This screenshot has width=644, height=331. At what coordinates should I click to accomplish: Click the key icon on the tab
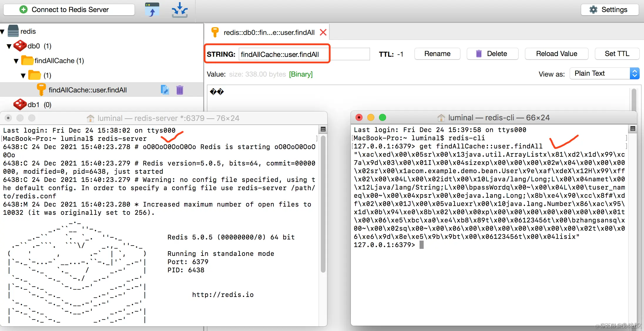pos(215,32)
